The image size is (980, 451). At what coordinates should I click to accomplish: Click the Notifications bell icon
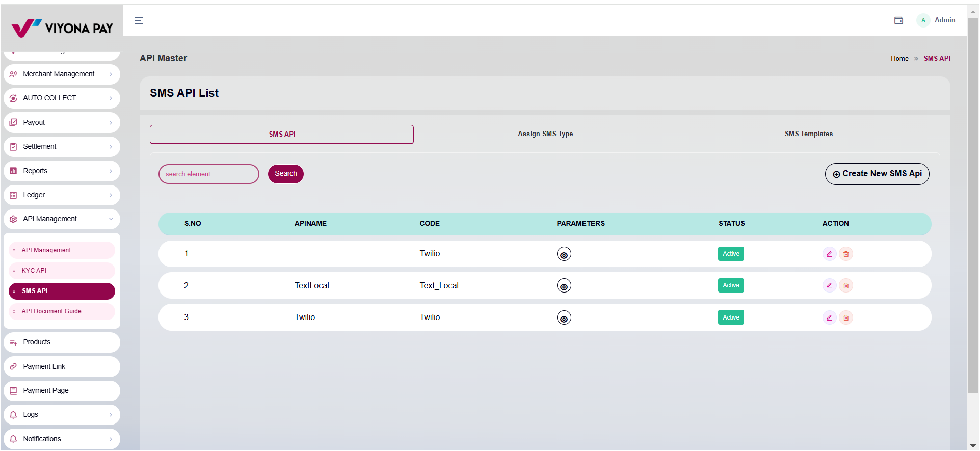13,439
